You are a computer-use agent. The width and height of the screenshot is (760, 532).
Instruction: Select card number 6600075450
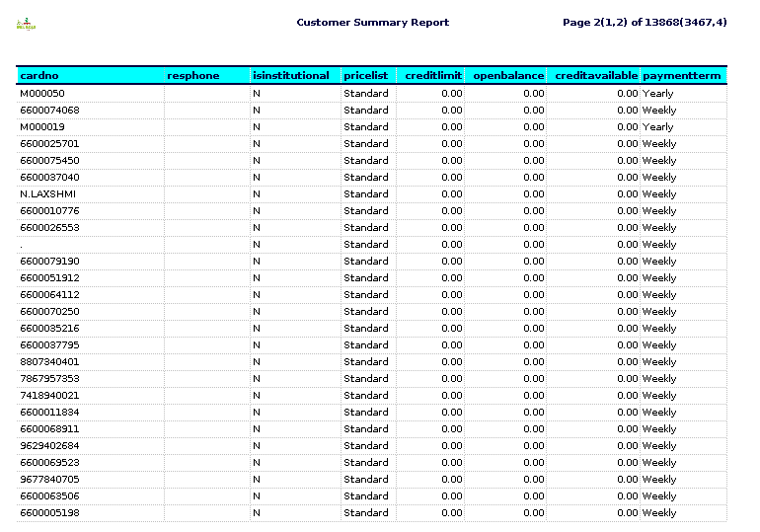49,160
